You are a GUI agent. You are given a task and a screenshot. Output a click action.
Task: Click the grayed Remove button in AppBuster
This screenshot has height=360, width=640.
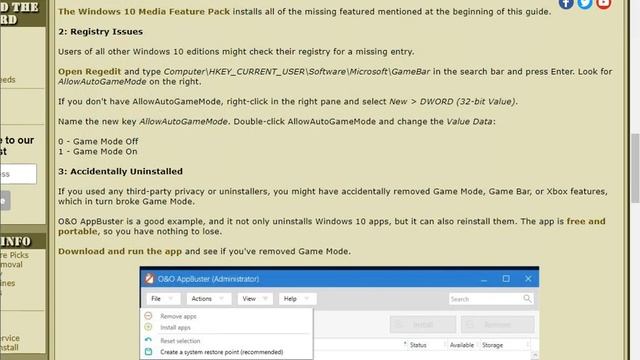[498, 324]
